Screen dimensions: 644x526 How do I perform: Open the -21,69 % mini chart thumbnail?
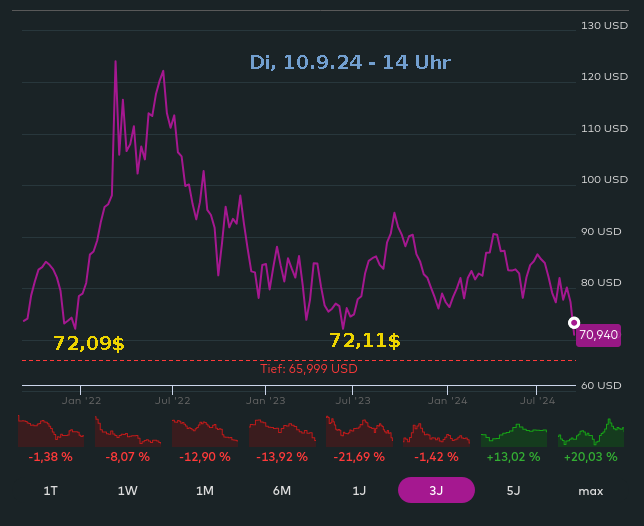click(x=359, y=432)
